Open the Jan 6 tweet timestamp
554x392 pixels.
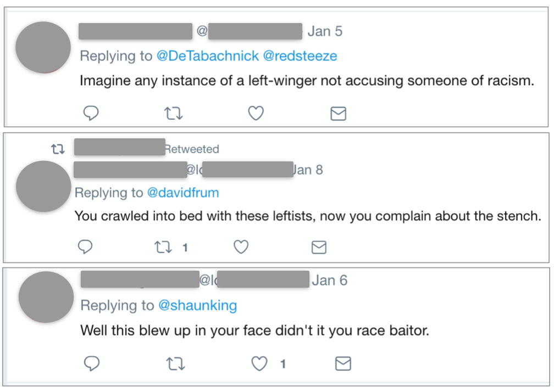click(330, 280)
